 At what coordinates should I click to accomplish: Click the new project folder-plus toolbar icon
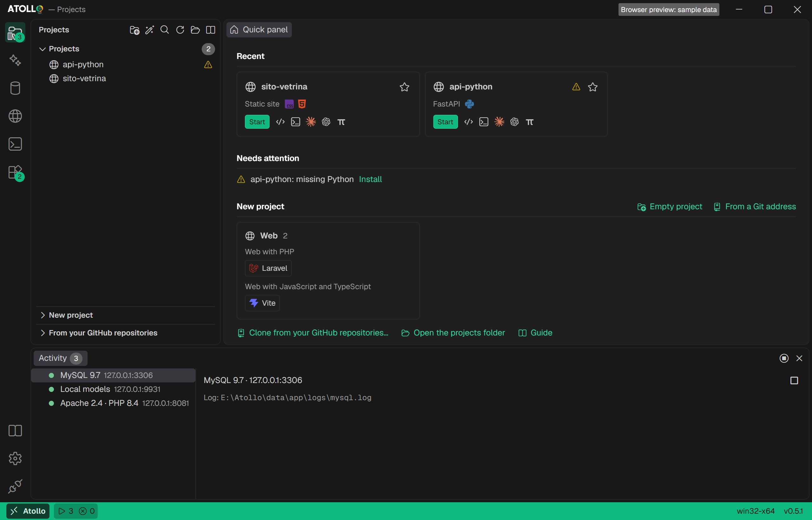point(134,30)
